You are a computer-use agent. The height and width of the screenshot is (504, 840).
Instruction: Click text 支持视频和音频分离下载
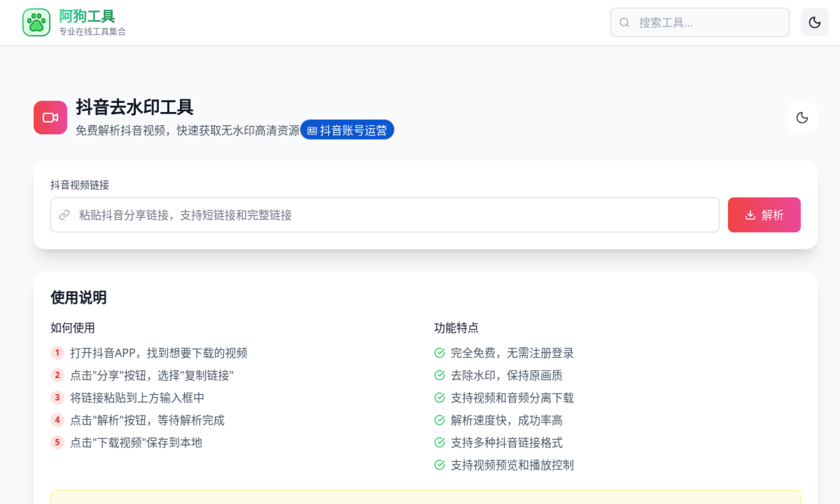512,397
